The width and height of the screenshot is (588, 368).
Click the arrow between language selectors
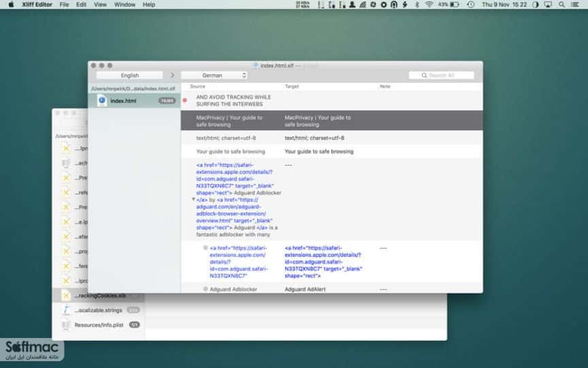coord(172,76)
